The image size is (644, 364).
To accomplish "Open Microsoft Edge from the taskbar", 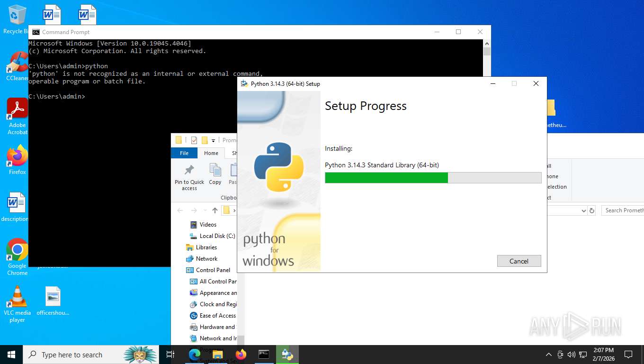I will tap(194, 355).
